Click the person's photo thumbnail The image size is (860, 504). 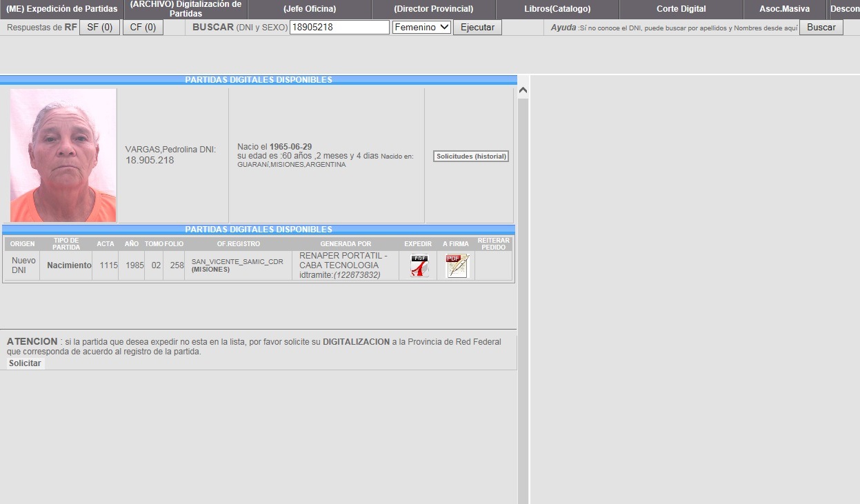point(63,155)
